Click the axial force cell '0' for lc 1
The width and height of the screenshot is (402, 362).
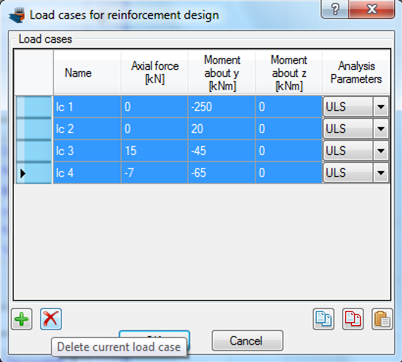(x=155, y=107)
